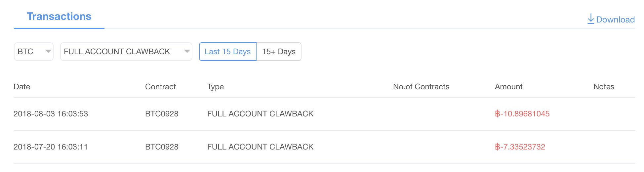Click the Date column header
The image size is (644, 172).
pos(22,87)
